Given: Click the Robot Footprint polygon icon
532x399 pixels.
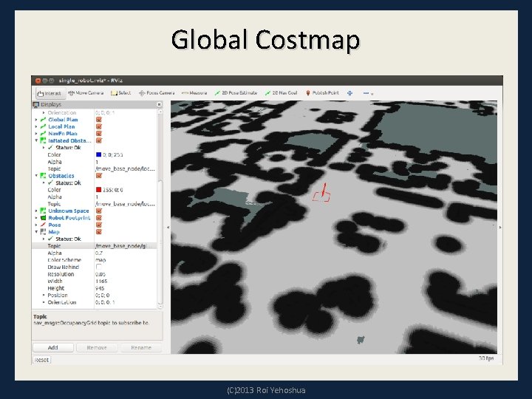Looking at the screenshot, I should (x=43, y=218).
